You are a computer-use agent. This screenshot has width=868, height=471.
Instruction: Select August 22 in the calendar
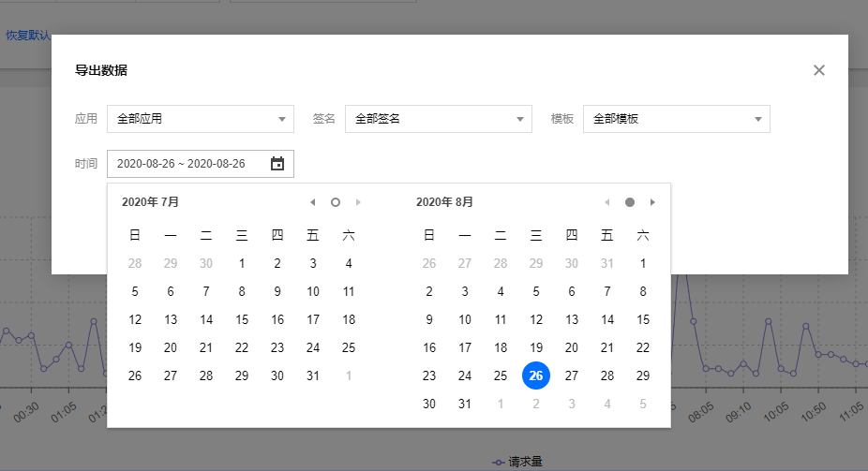click(x=643, y=347)
